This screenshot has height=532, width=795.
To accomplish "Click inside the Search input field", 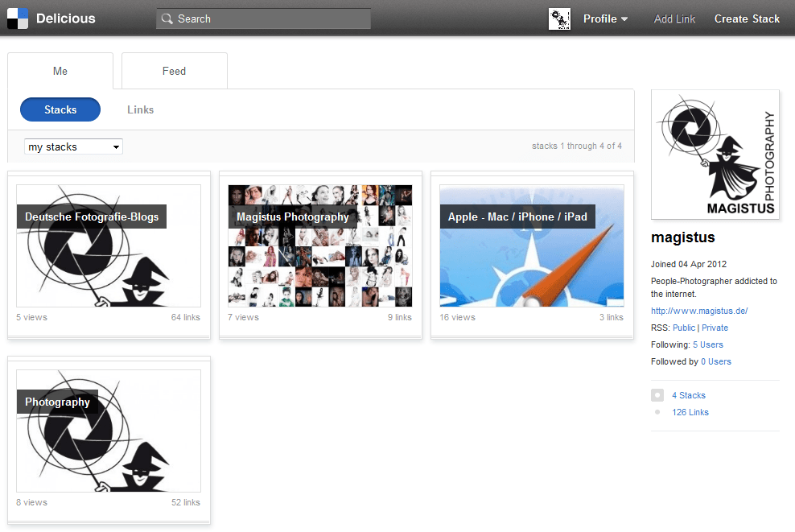I will click(266, 18).
